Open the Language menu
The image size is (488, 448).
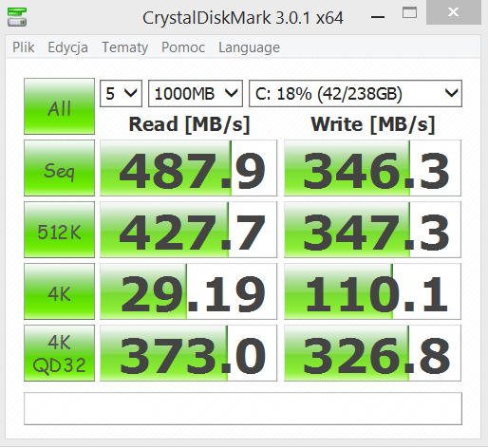[249, 47]
